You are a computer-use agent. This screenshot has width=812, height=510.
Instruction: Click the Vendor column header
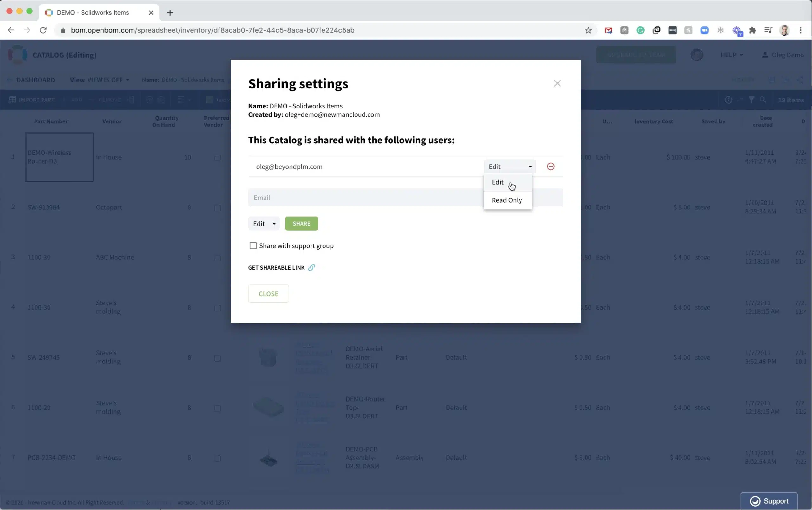(112, 121)
